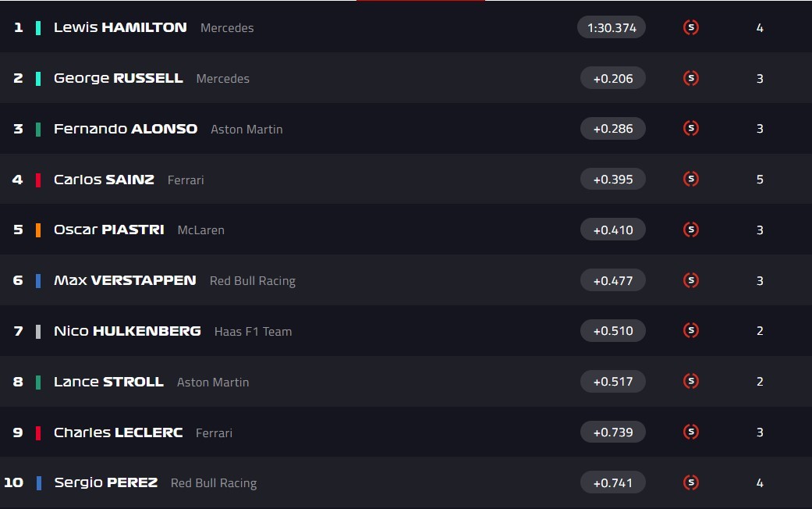812x509 pixels.
Task: Click Hamilton's 1:30.374 lap time
Action: pos(612,28)
